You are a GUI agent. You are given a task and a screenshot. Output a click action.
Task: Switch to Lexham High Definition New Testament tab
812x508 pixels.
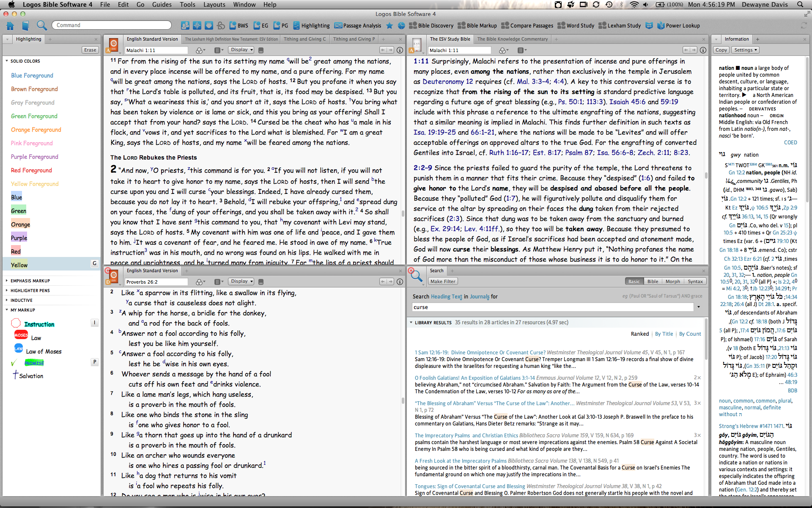tap(231, 39)
